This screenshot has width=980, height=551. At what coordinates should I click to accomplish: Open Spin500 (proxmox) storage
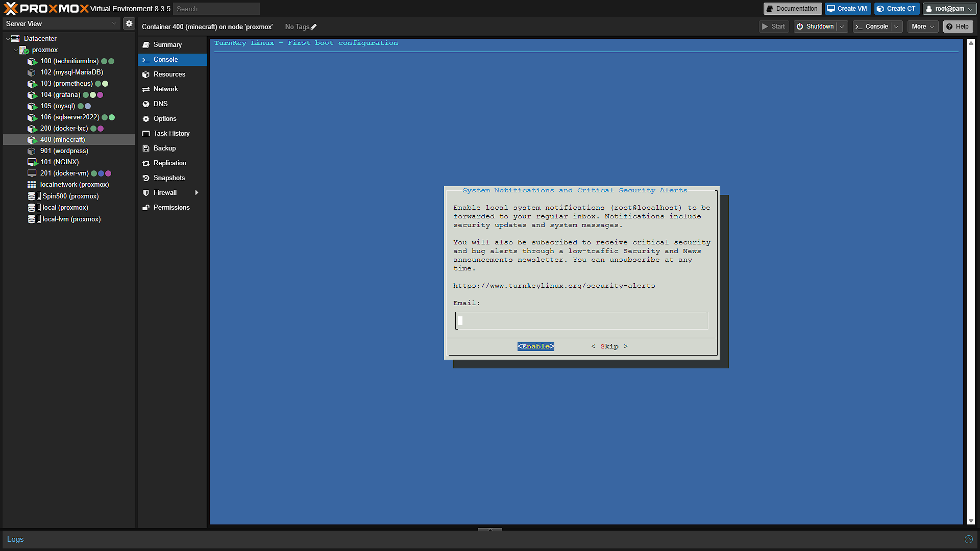tap(70, 196)
